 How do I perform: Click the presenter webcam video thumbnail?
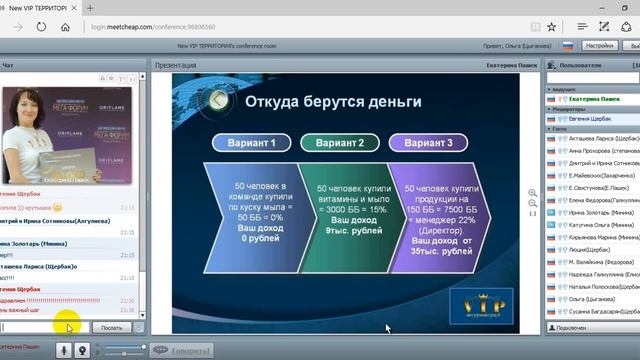point(67,136)
